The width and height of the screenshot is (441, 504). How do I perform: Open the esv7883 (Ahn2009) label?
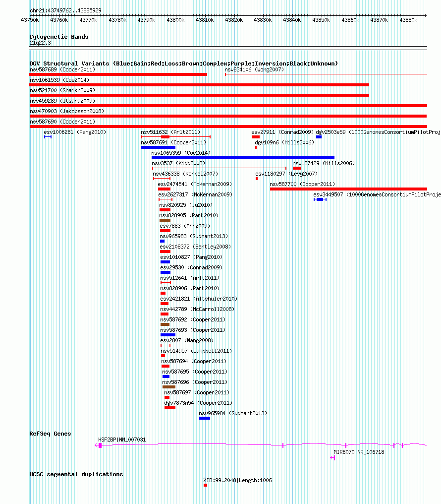click(x=185, y=226)
